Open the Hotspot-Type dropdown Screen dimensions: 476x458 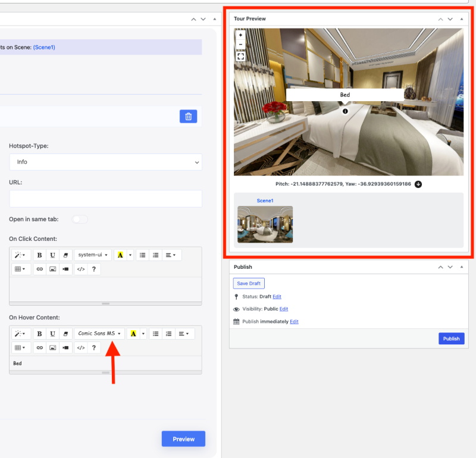pos(106,162)
